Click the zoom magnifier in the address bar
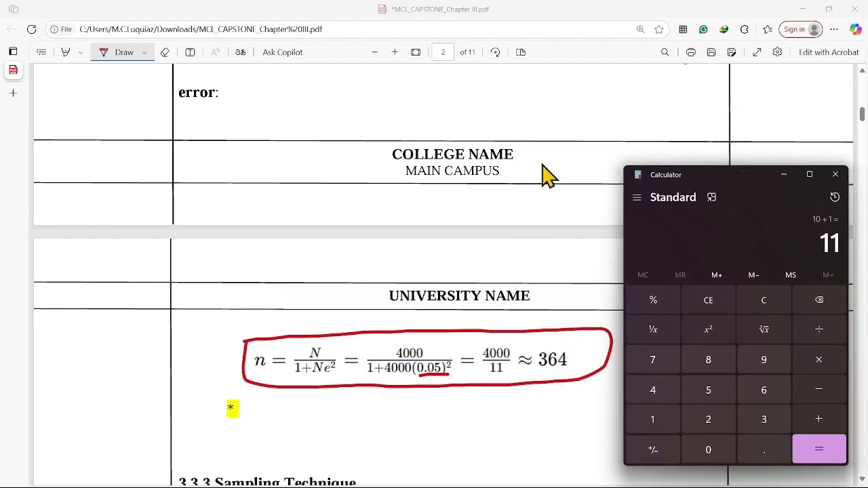The height and width of the screenshot is (488, 868). (x=640, y=29)
